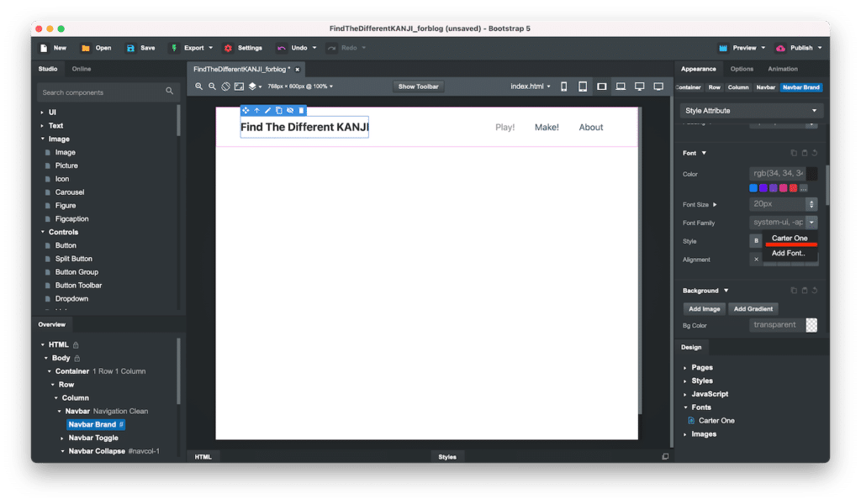Open the Style Attribute dropdown
The image size is (861, 504).
coord(751,111)
